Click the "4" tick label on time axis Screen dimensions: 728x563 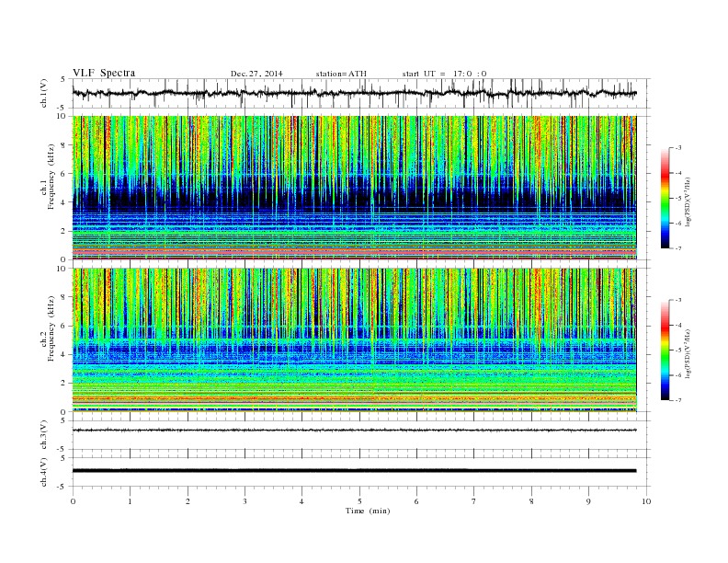coord(301,501)
